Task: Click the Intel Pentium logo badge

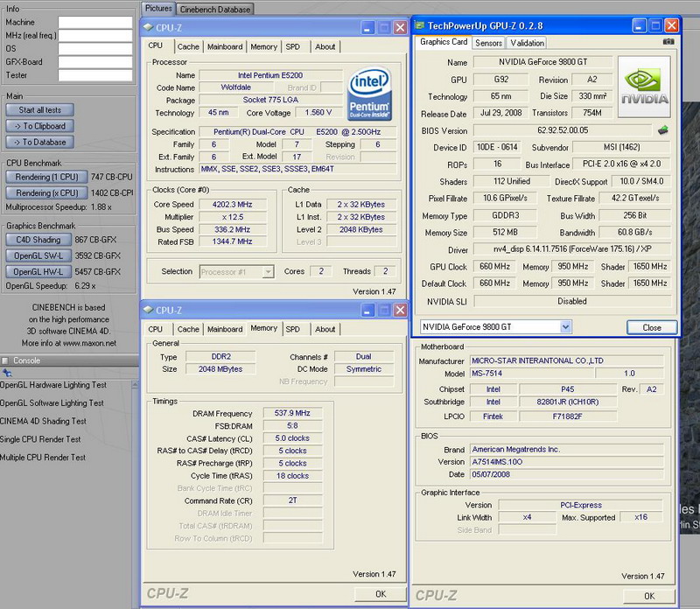Action: [371, 92]
